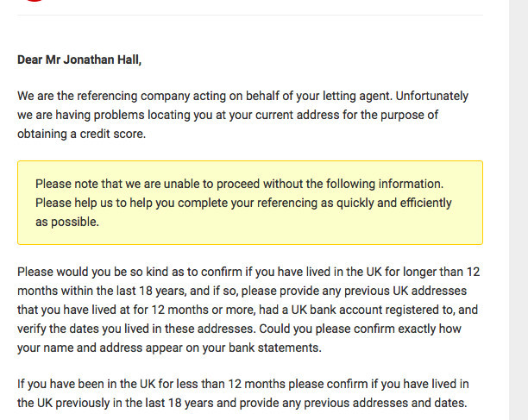Click 'as possible.' inside yellow notice
The height and width of the screenshot is (420, 528).
(x=67, y=223)
